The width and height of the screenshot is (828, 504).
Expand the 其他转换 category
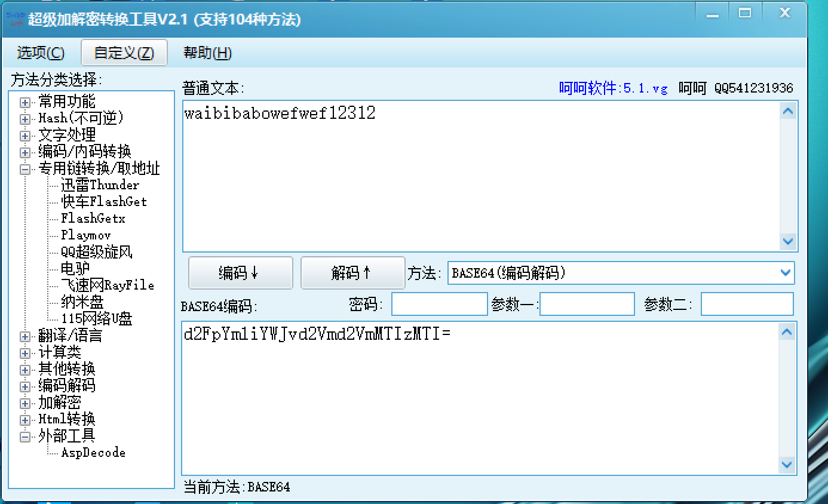coord(25,370)
